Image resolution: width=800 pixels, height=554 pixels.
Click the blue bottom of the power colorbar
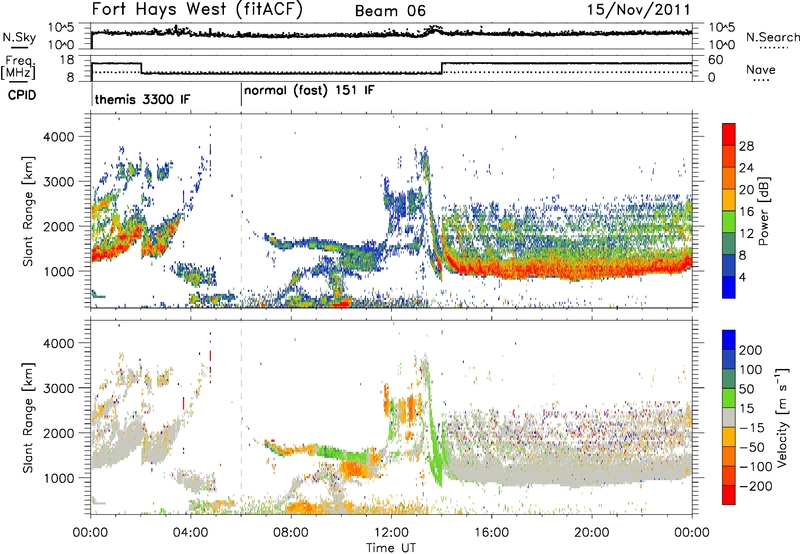click(x=729, y=288)
